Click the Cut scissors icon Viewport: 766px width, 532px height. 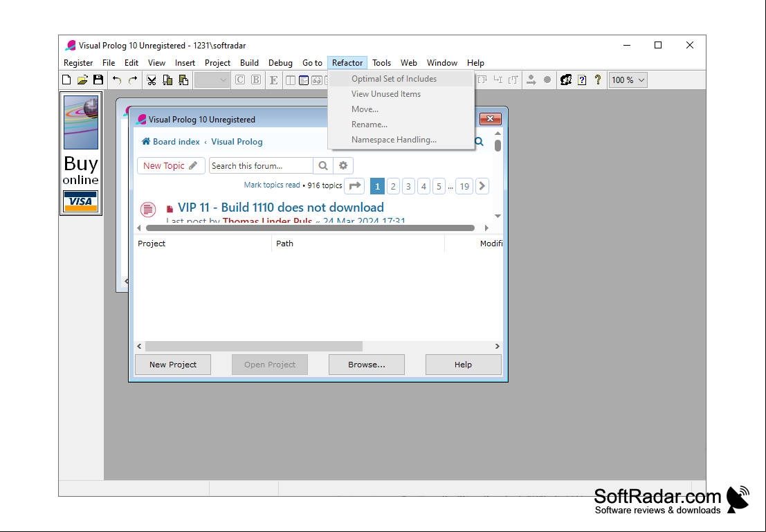(152, 80)
